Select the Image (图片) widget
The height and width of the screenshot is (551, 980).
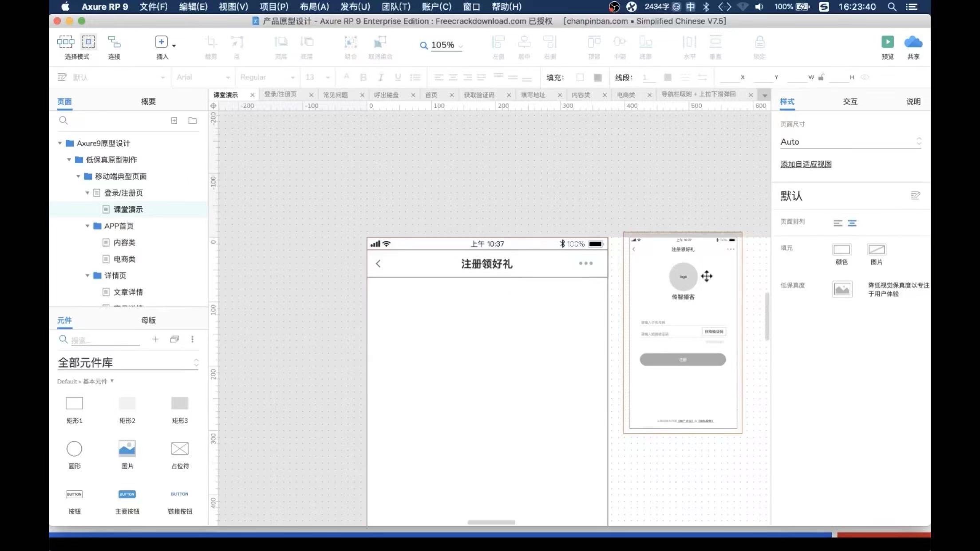coord(127,449)
